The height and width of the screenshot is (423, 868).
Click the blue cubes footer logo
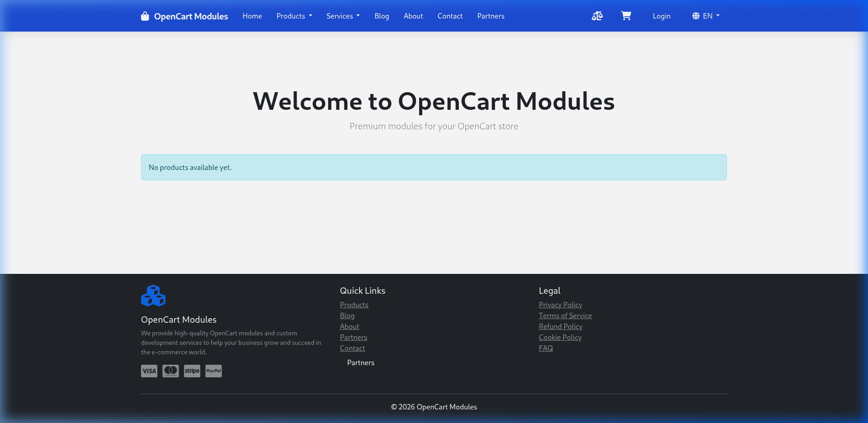pyautogui.click(x=153, y=296)
